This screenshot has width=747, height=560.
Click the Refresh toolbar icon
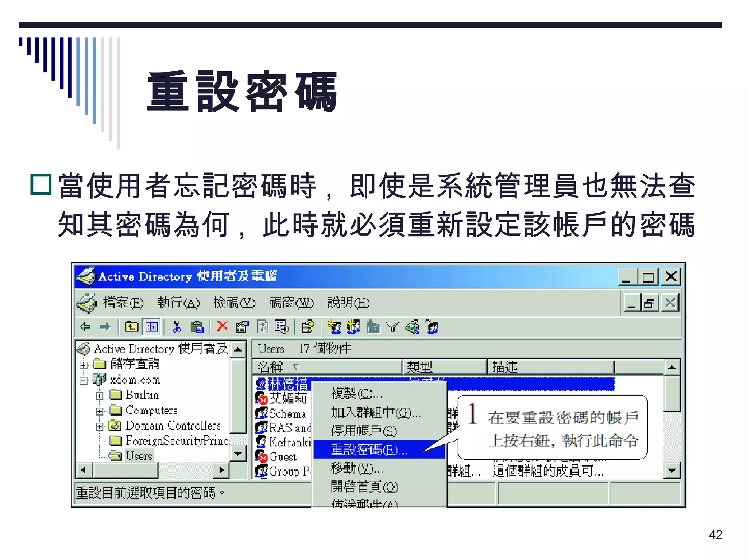coord(262,327)
